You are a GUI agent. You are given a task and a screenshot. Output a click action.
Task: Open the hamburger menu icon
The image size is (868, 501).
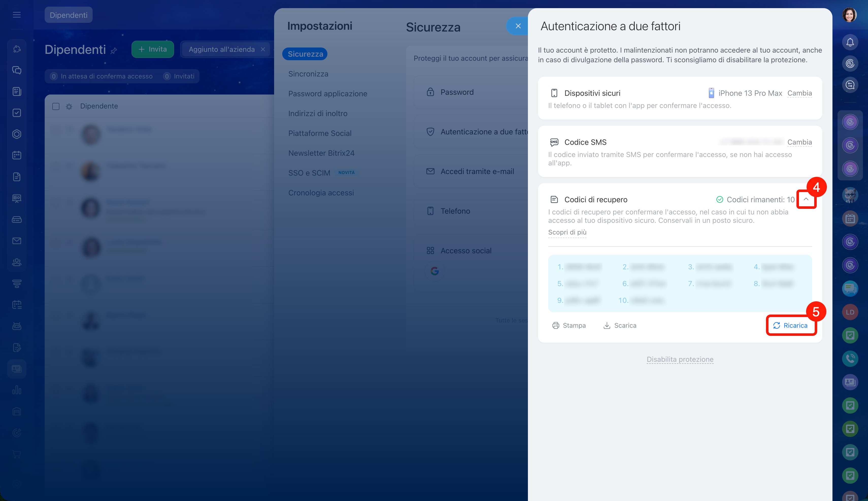(x=16, y=15)
